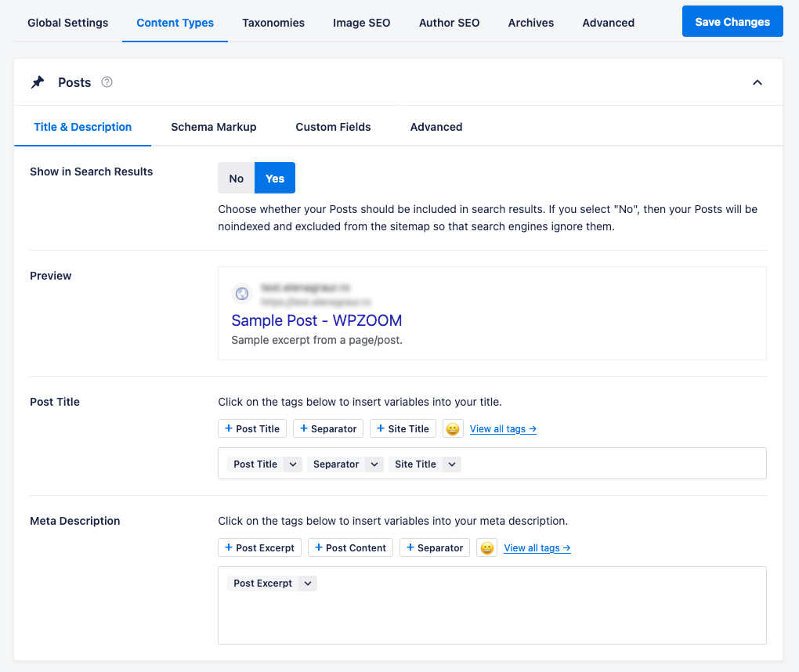The width and height of the screenshot is (799, 672).
Task: Open the Posts help question-mark icon
Action: [107, 82]
